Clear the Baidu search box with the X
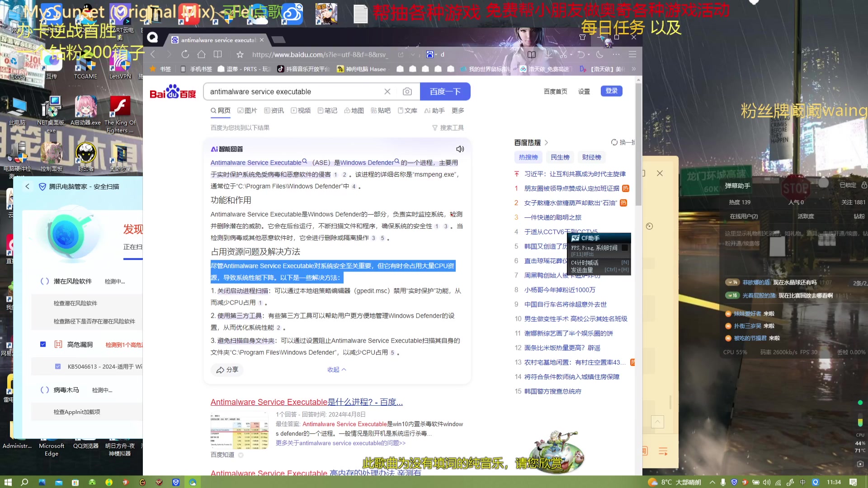Viewport: 868px width, 488px height. tap(387, 92)
